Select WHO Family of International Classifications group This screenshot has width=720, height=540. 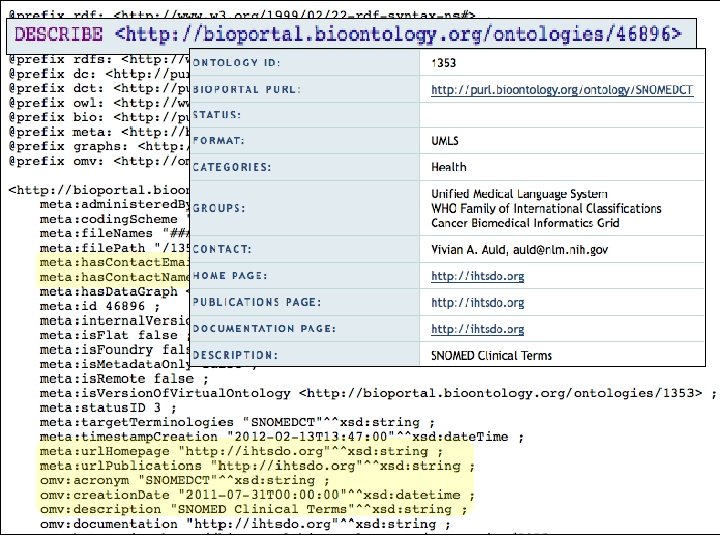pyautogui.click(x=546, y=209)
